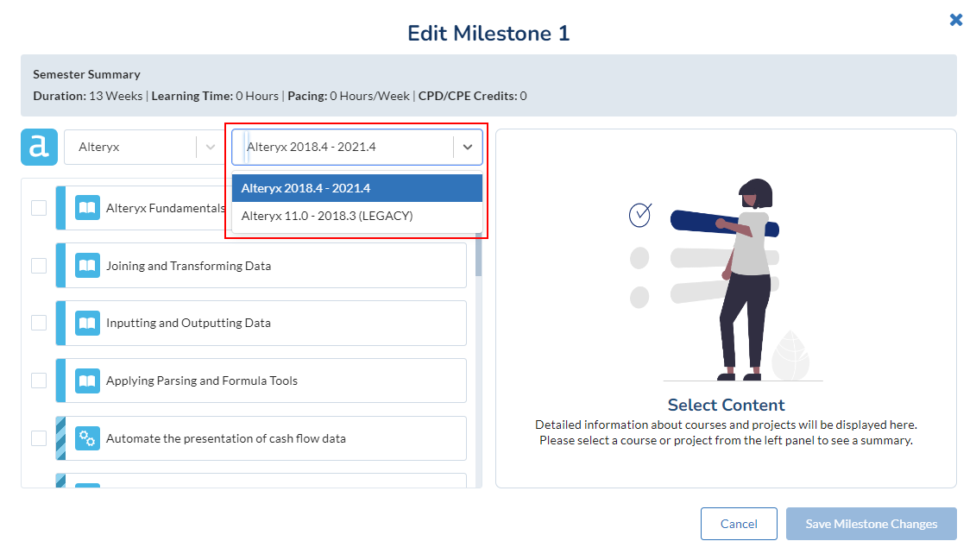Collapse the version dropdown using its chevron
Image resolution: width=976 pixels, height=560 pixels.
(x=468, y=147)
